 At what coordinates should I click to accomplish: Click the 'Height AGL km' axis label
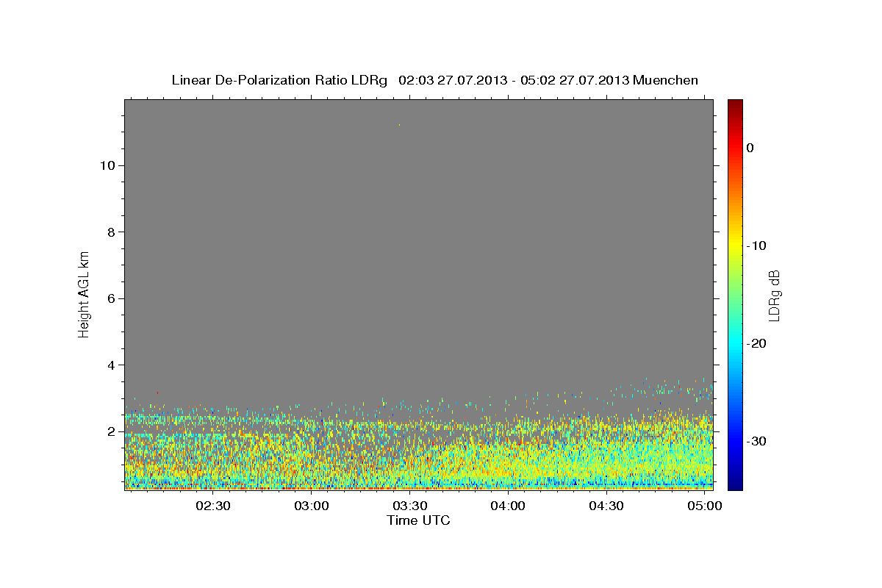84,294
